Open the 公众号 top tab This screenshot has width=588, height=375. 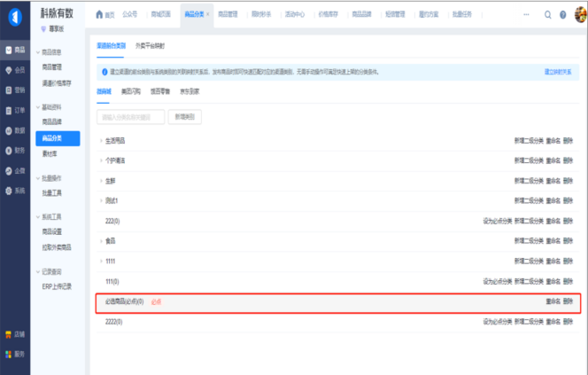click(130, 14)
